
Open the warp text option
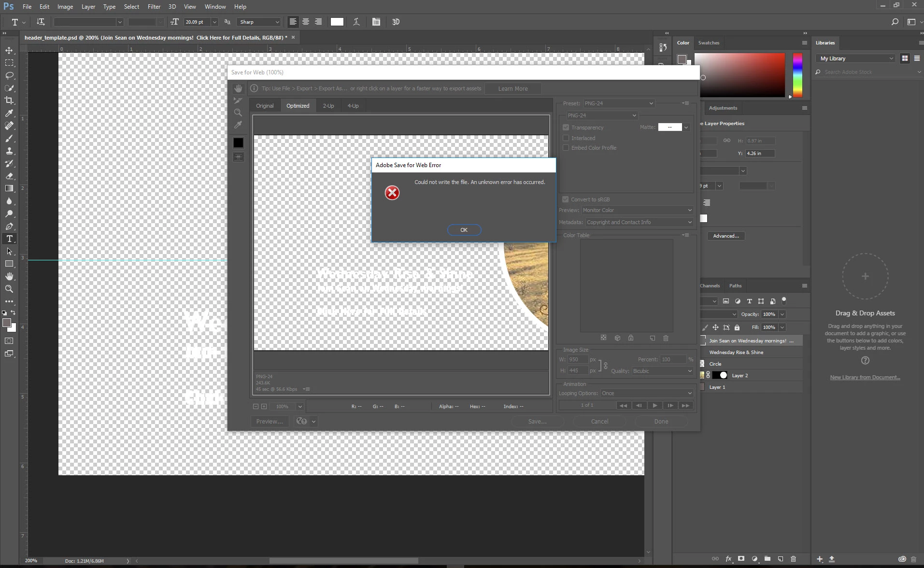tap(356, 22)
